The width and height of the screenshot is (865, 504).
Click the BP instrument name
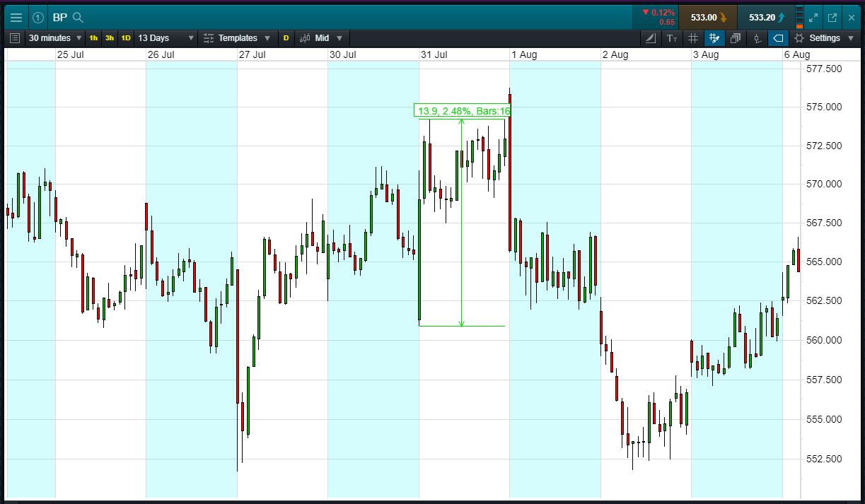pos(59,18)
